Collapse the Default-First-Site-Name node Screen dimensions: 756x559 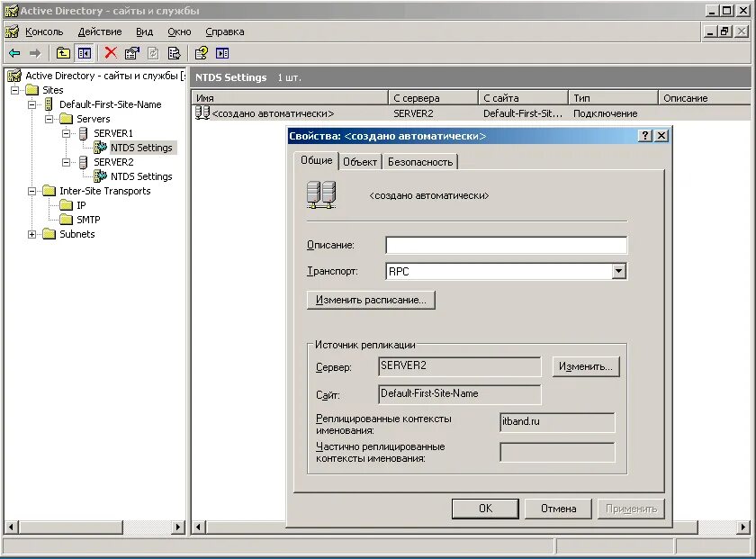pyautogui.click(x=31, y=104)
